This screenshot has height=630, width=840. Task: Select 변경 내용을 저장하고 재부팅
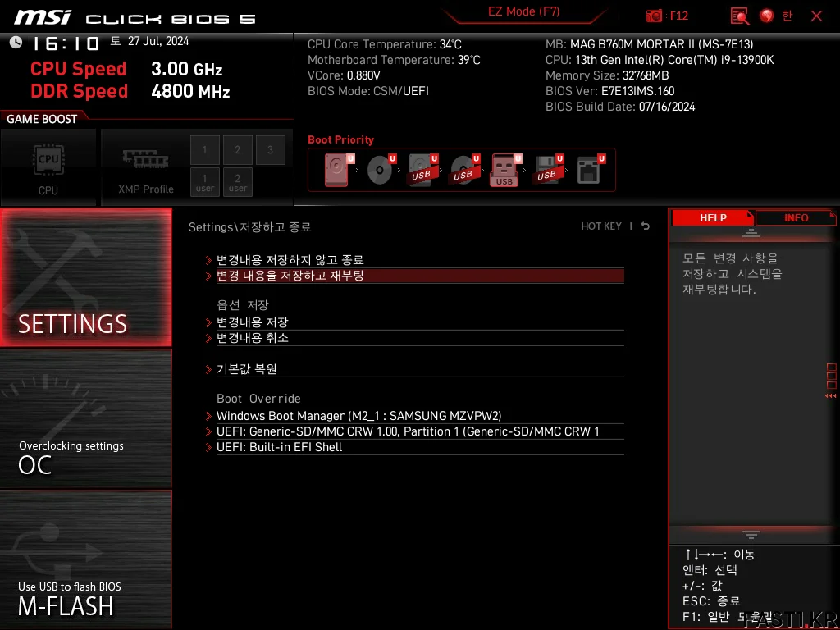click(x=420, y=276)
